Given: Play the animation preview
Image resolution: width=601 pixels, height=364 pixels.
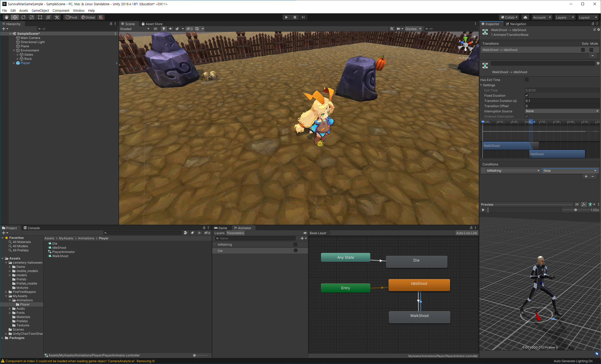Looking at the screenshot, I should pyautogui.click(x=483, y=210).
